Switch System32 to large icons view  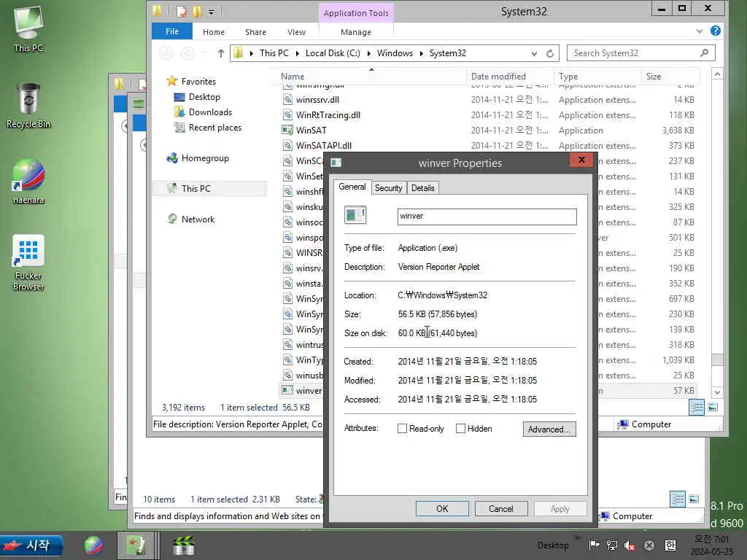coord(713,408)
